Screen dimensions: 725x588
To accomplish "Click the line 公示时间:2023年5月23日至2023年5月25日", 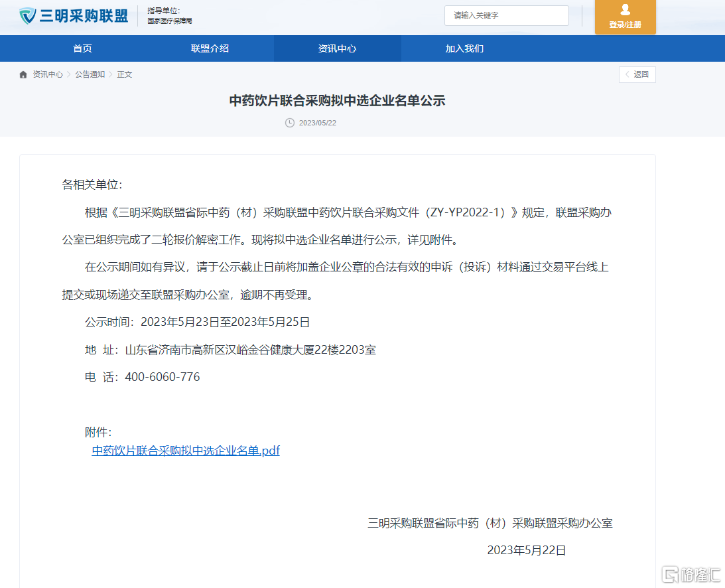I will click(x=198, y=322).
